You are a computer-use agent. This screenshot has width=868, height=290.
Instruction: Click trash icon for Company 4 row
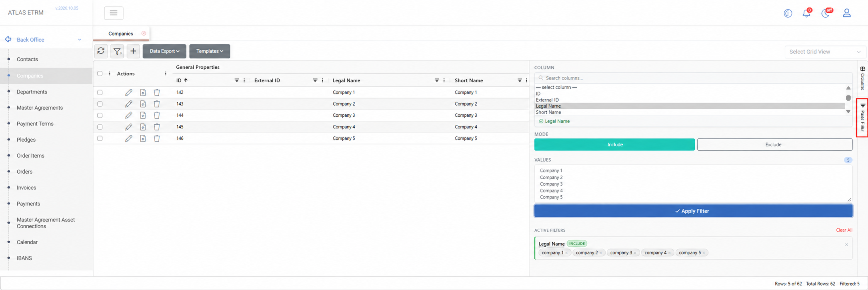click(x=157, y=127)
